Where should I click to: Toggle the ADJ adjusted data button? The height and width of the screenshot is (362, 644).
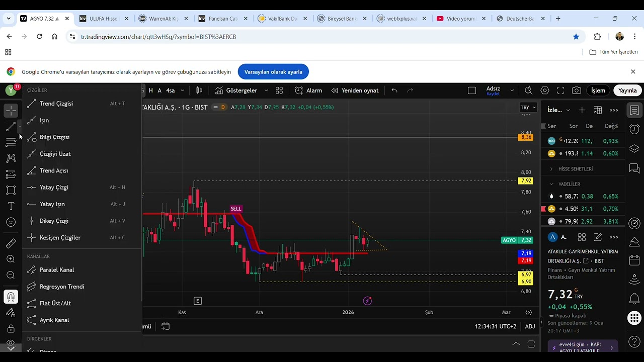[x=530, y=326]
